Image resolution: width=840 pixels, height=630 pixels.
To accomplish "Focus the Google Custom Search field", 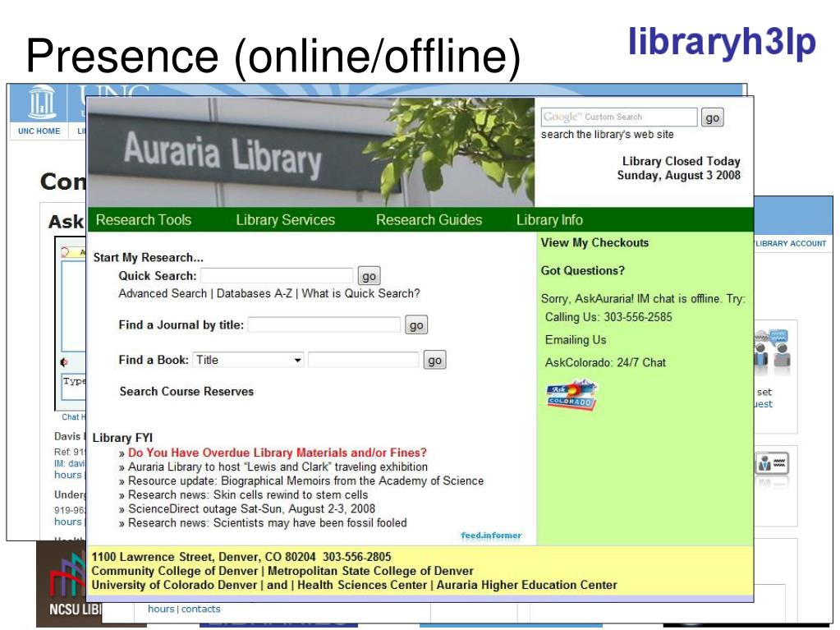I will point(619,117).
